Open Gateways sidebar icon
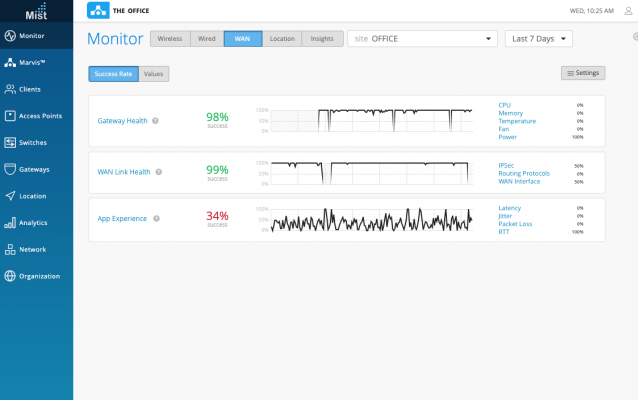The width and height of the screenshot is (638, 400). (10, 169)
